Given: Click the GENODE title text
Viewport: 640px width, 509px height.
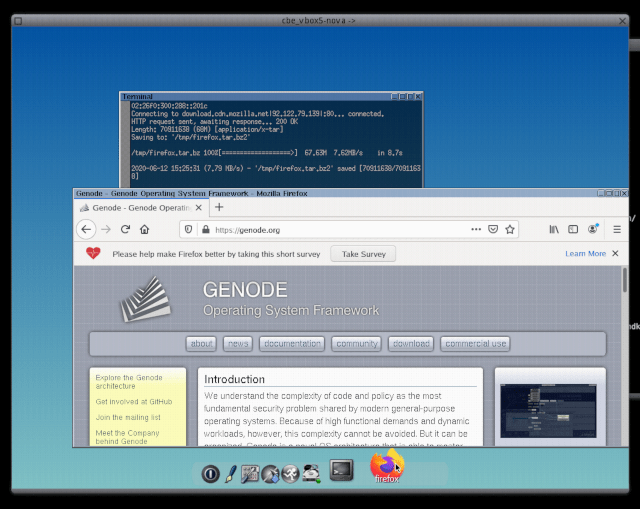Looking at the screenshot, I should click(245, 290).
